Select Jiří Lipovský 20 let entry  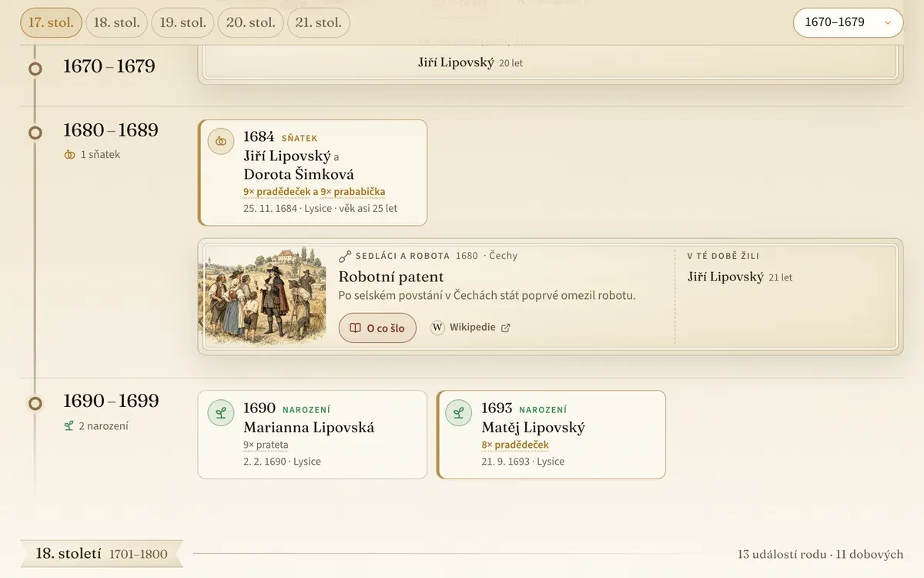[470, 62]
